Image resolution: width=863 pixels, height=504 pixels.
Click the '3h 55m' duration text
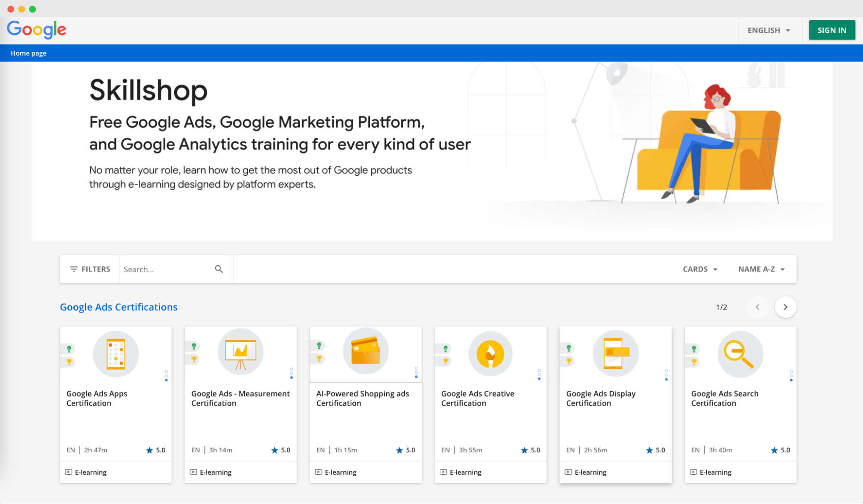(471, 450)
